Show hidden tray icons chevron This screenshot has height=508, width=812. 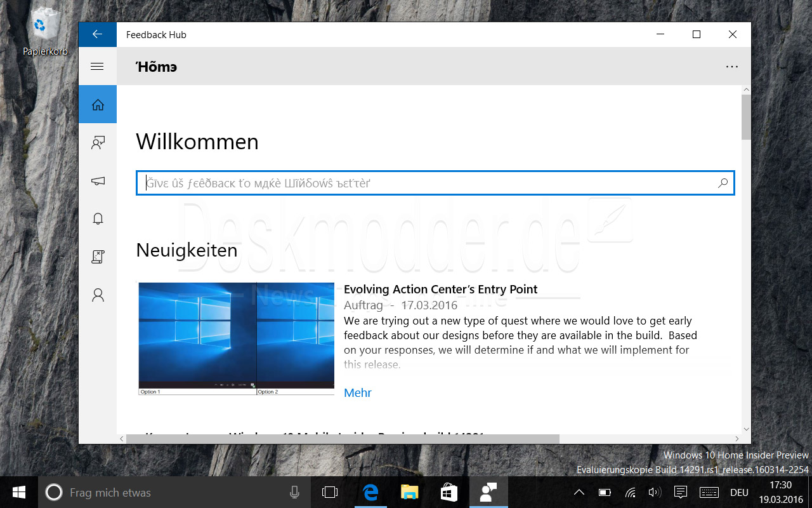[x=579, y=492]
